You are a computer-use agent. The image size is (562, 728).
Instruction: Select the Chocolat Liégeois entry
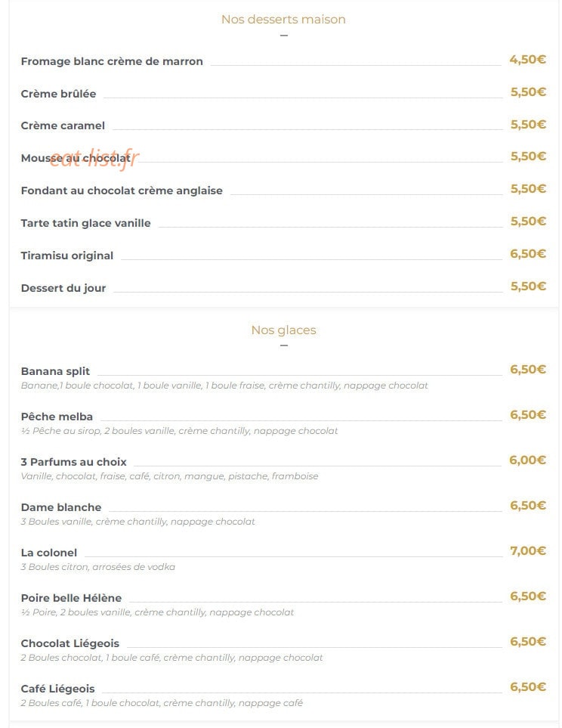[x=70, y=643]
